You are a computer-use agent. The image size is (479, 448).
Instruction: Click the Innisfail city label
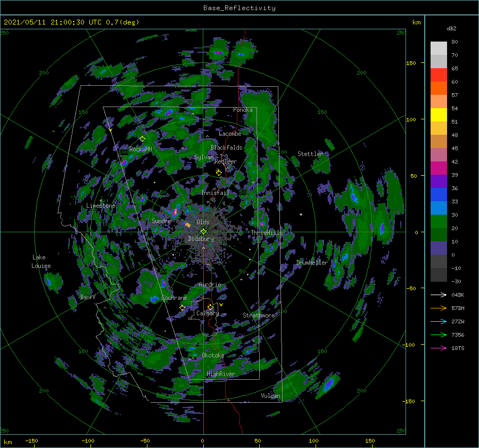pos(216,193)
